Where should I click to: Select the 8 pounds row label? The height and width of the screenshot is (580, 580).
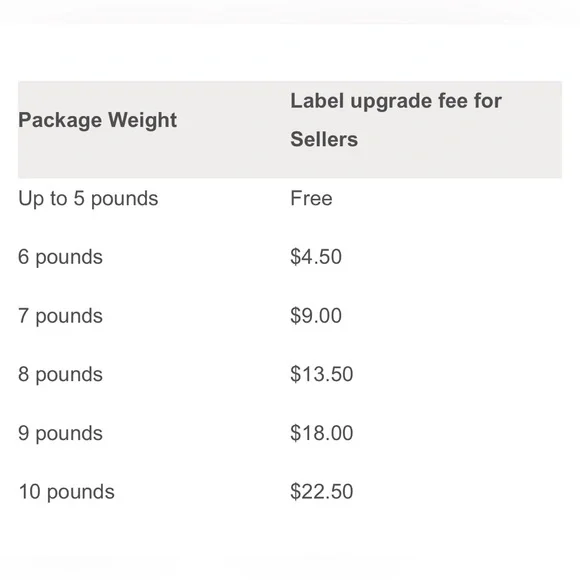click(60, 375)
